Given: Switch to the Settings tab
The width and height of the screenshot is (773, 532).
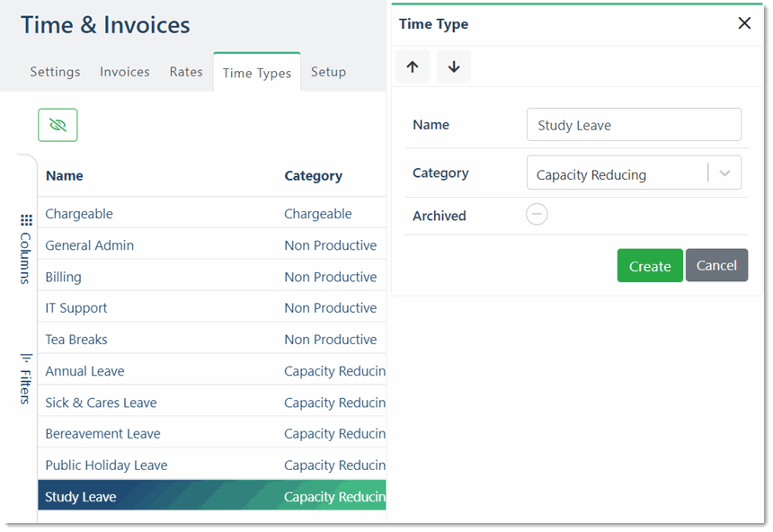Looking at the screenshot, I should point(55,71).
